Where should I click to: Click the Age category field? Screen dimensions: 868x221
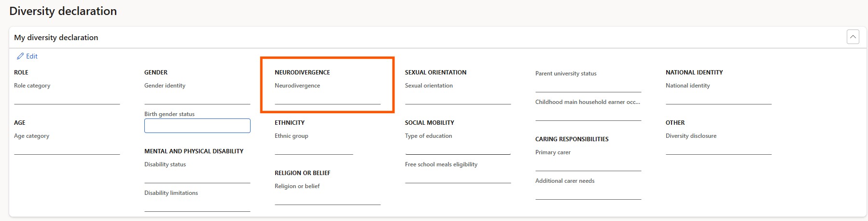coord(67,148)
